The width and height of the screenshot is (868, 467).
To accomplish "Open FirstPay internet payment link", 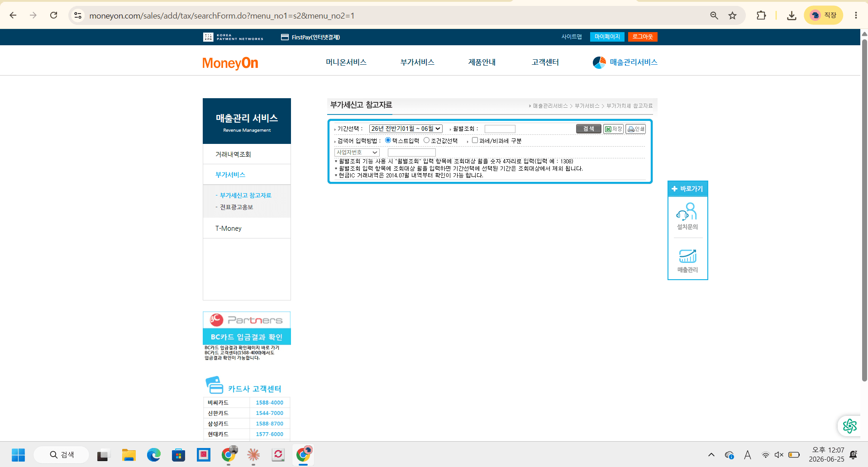I will click(x=310, y=37).
